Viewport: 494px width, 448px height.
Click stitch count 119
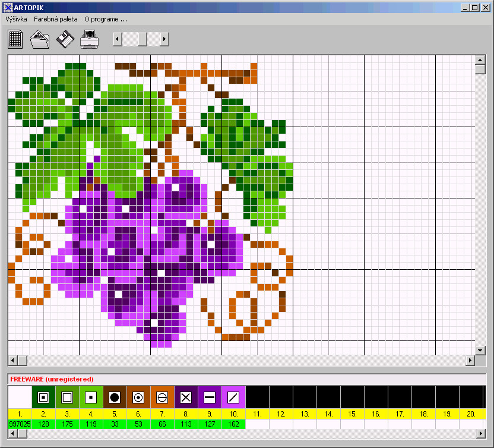click(x=91, y=424)
